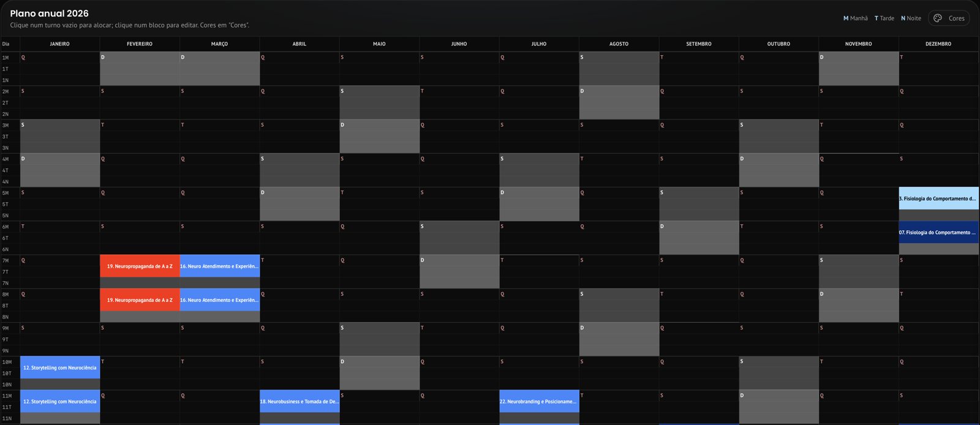Allocate the empty 1M shift in Janeiro
Viewport: 980px width, 425px height.
(x=60, y=58)
